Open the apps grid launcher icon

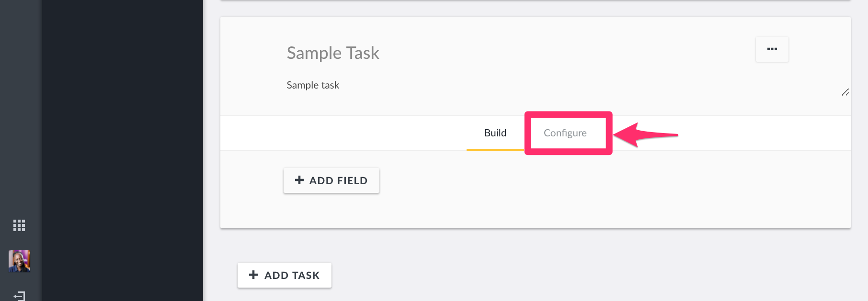(x=19, y=225)
